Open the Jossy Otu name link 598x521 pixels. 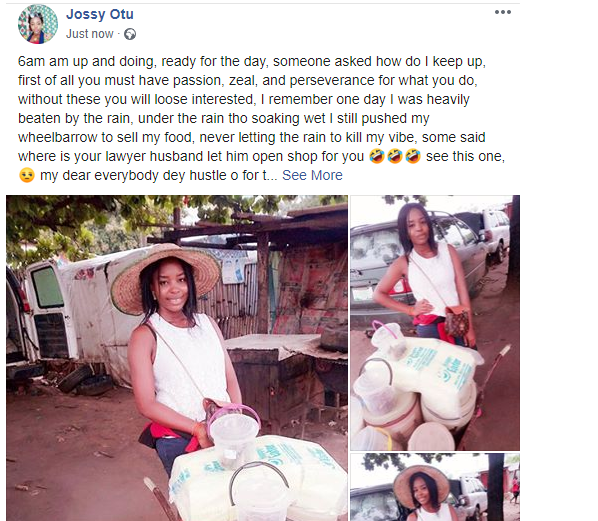click(x=100, y=14)
